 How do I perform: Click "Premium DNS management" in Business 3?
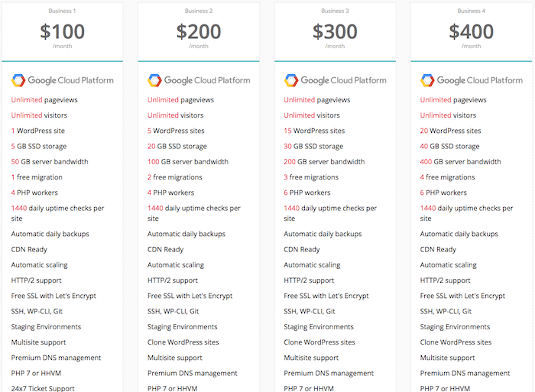click(329, 373)
